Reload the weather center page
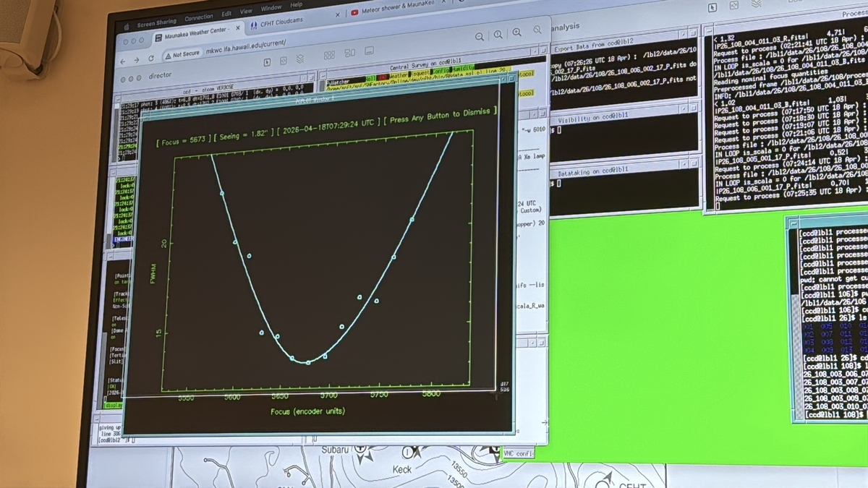The width and height of the screenshot is (868, 488). [x=151, y=59]
